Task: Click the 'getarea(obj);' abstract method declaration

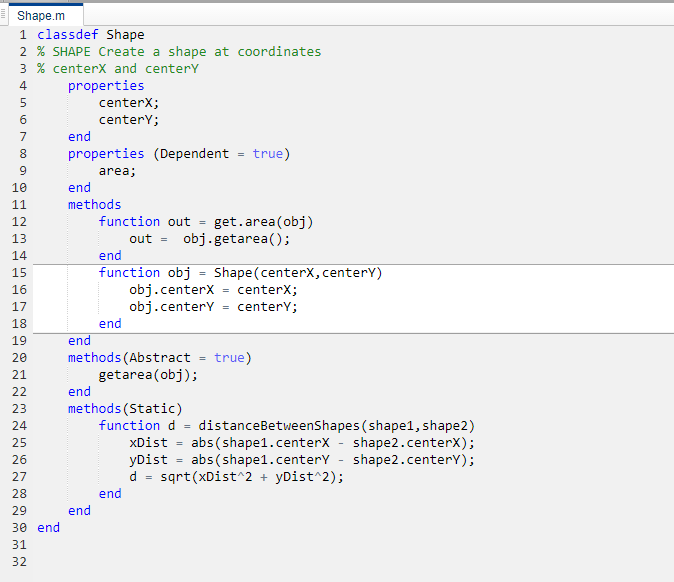Action: 148,375
